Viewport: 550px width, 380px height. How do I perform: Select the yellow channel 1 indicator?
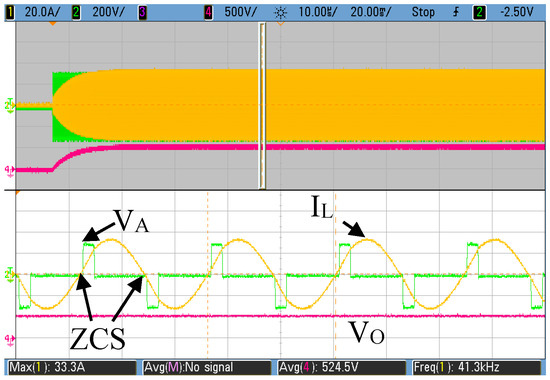[x=11, y=13]
